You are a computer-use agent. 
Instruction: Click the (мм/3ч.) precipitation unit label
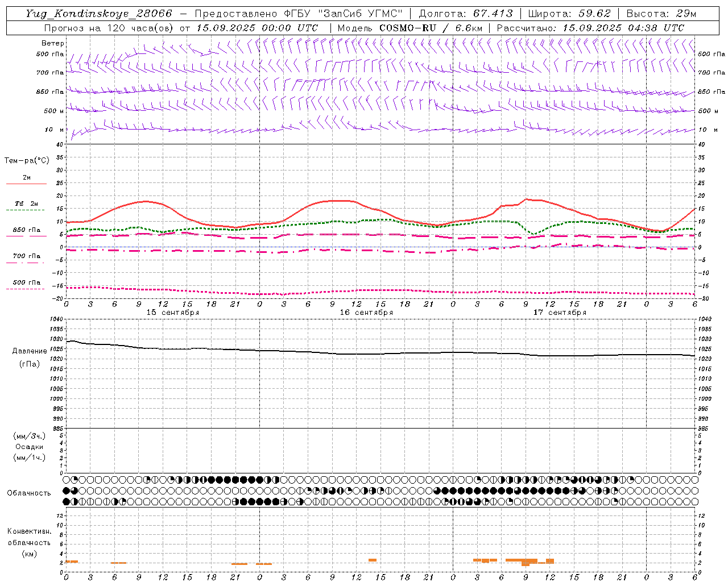point(30,436)
